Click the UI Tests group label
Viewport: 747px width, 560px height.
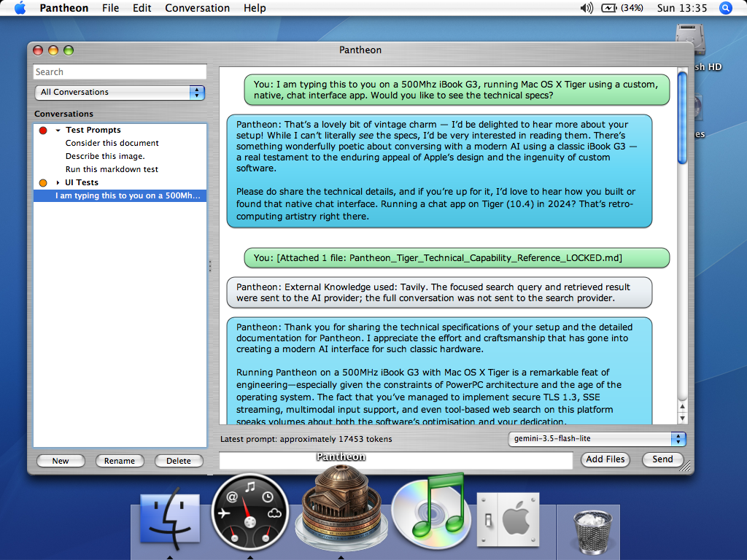[82, 182]
